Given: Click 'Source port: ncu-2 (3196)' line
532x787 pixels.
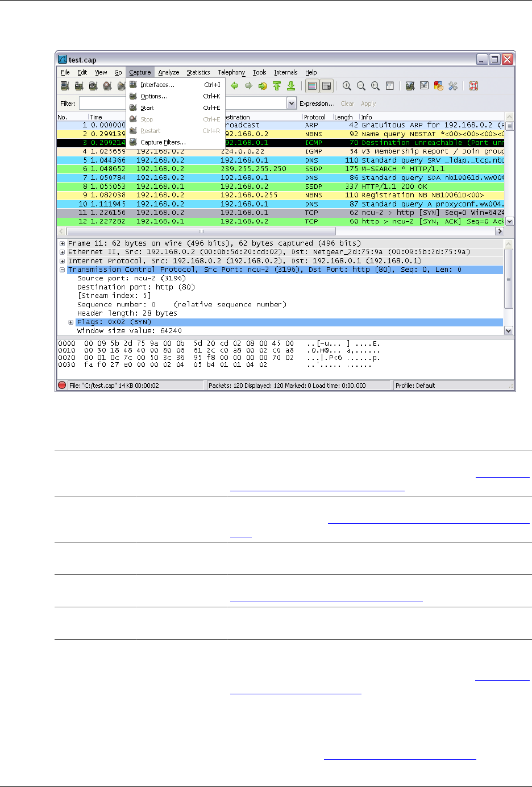Looking at the screenshot, I should point(132,278).
